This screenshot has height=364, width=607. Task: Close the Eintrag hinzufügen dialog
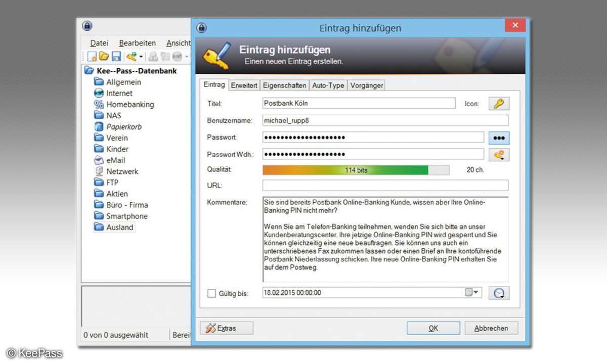(515, 25)
